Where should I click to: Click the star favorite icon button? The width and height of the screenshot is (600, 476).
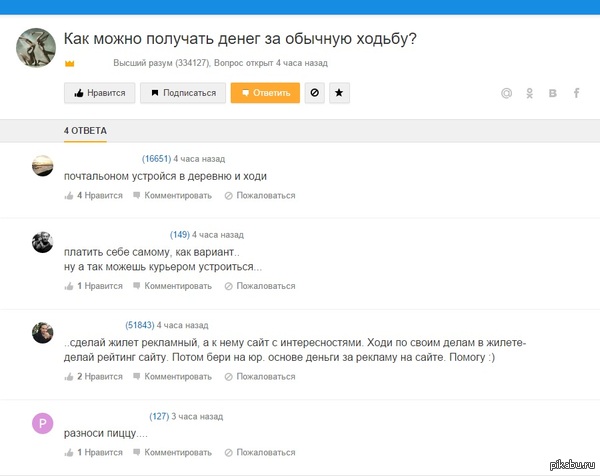(339, 93)
